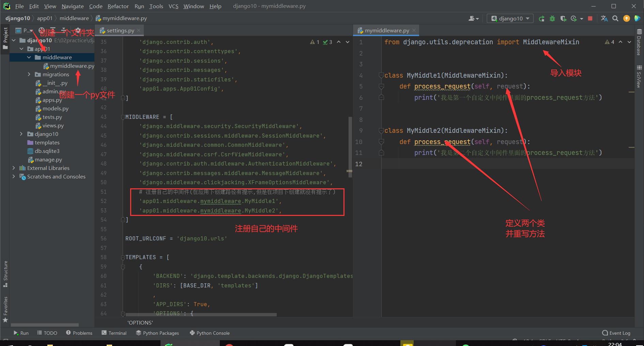Fold the MIDDLEWARE list in settings.py

click(123, 117)
